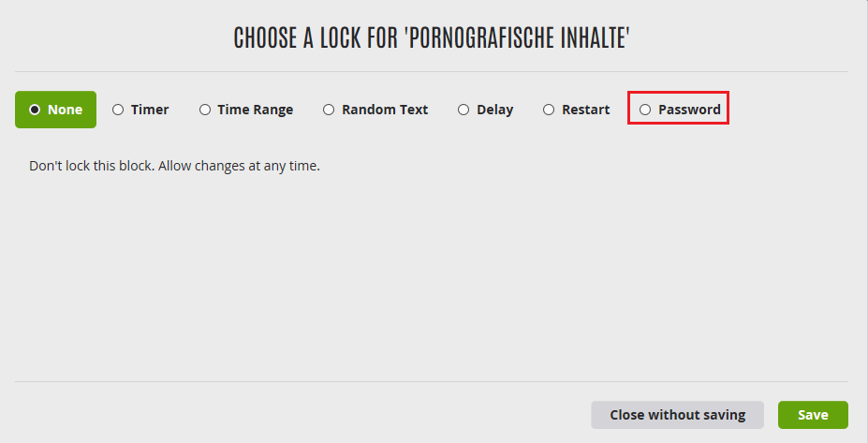This screenshot has height=443, width=868.
Task: Click the radio circle beside Random Text
Action: click(x=329, y=110)
